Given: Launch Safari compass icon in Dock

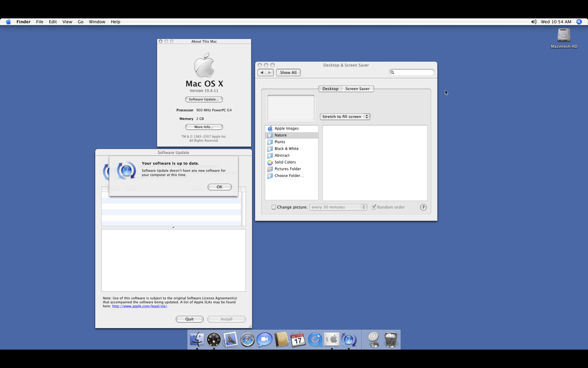Looking at the screenshot, I should click(x=247, y=339).
